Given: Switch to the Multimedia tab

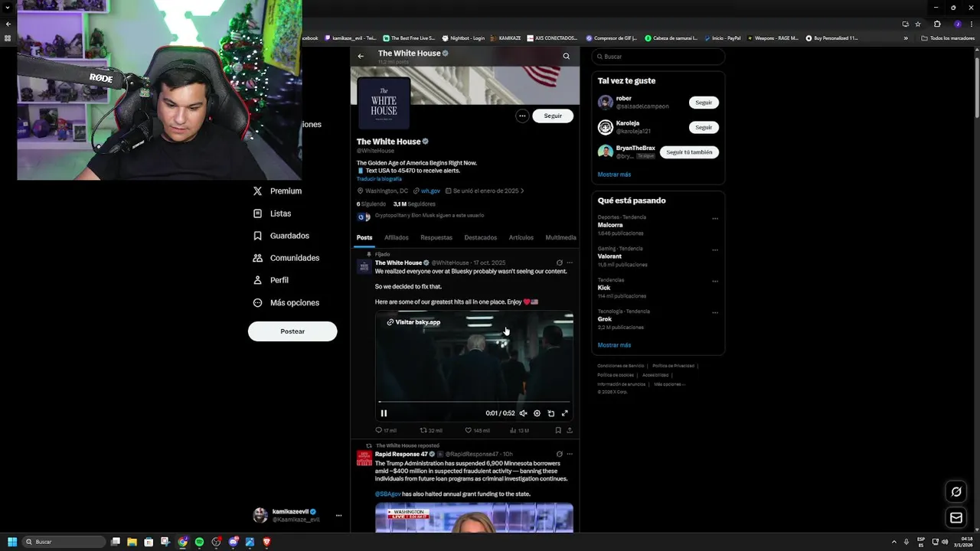Looking at the screenshot, I should point(561,237).
